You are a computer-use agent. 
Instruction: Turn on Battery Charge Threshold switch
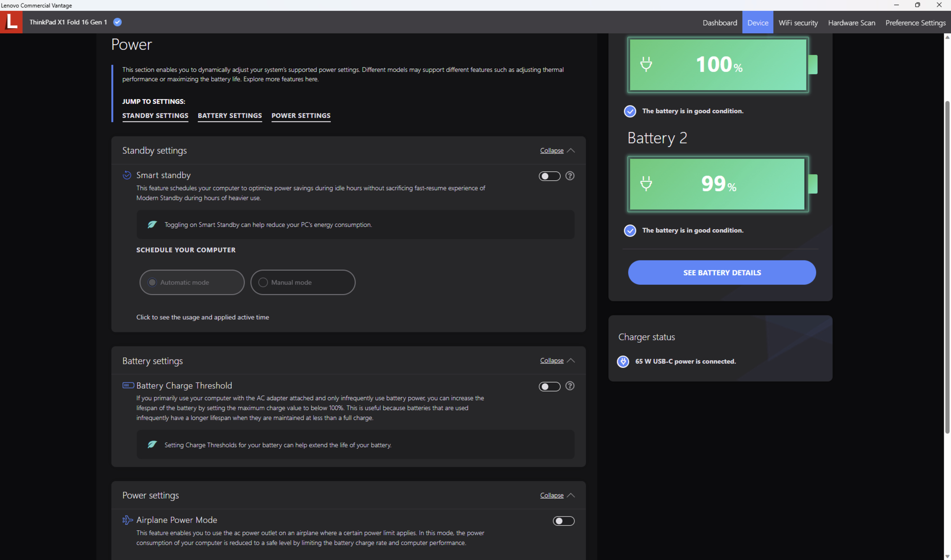click(x=549, y=387)
